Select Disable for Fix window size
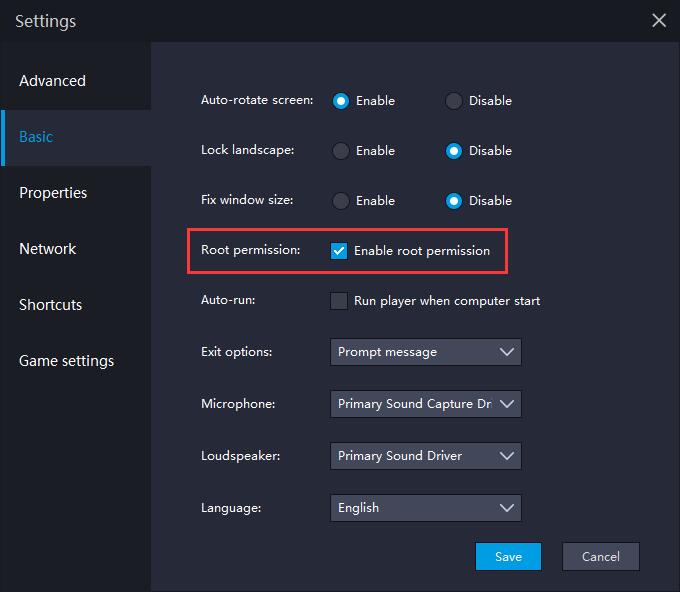This screenshot has width=680, height=592. coord(454,201)
